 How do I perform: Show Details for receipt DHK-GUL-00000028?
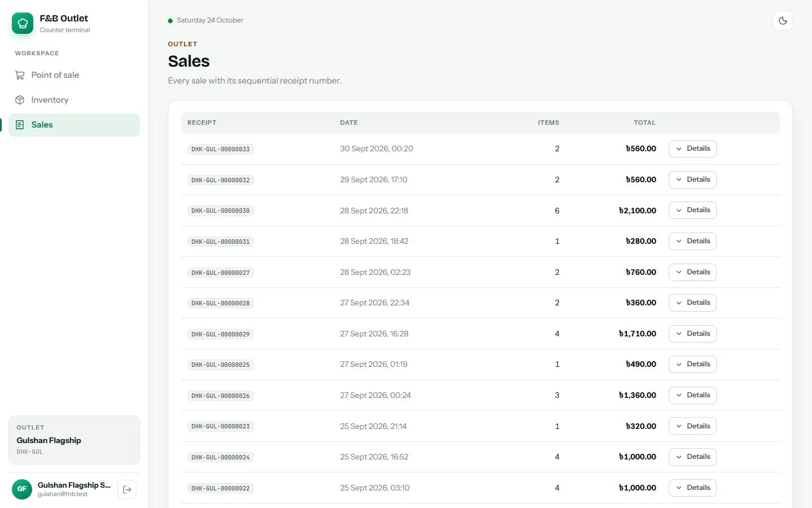(692, 303)
